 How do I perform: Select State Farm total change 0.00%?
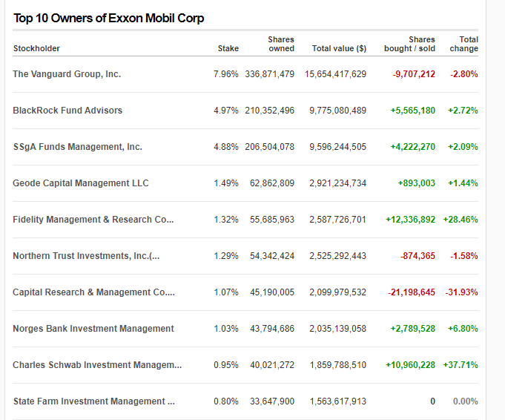(x=466, y=401)
